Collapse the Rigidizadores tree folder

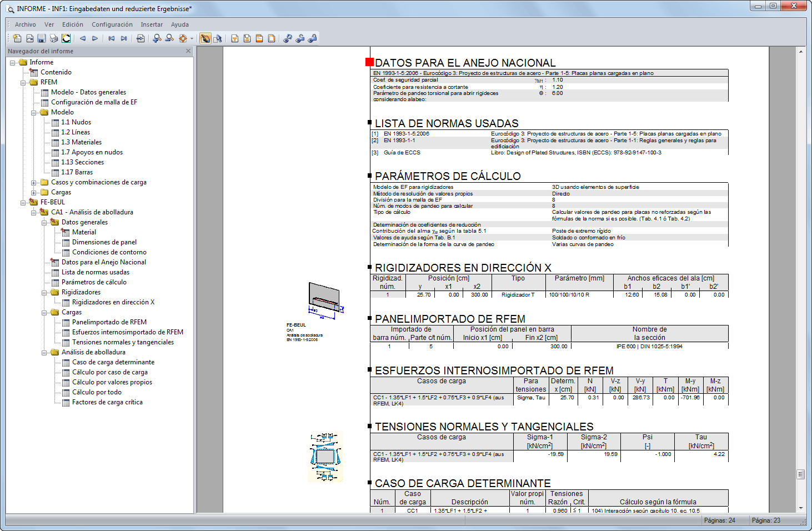pos(44,293)
